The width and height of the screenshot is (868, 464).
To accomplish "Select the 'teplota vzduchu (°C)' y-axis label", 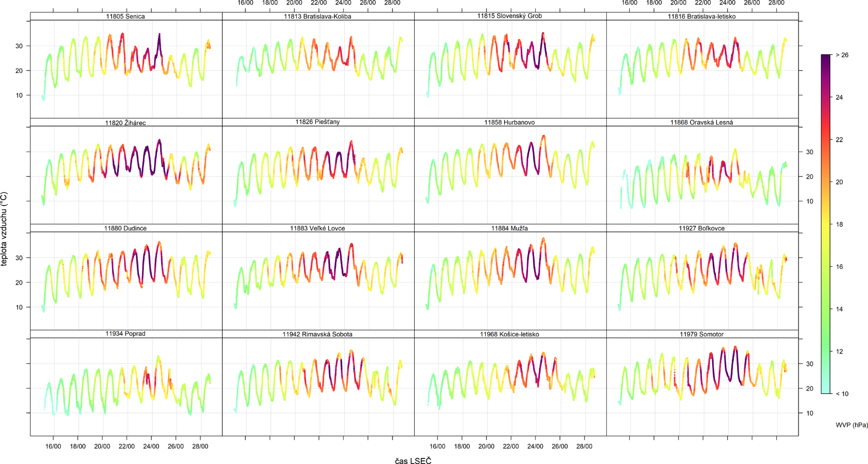I will coord(5,229).
